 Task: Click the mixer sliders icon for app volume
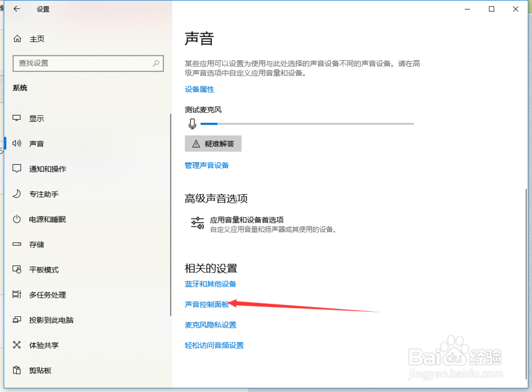(197, 223)
